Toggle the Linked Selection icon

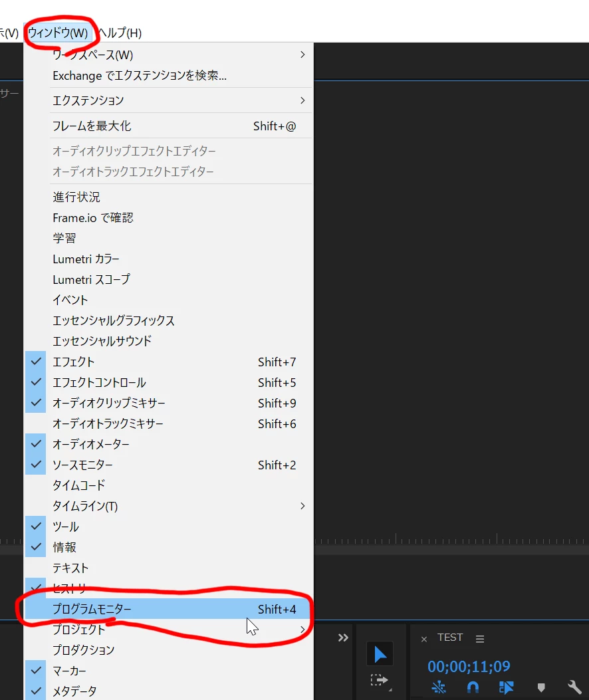tap(507, 687)
